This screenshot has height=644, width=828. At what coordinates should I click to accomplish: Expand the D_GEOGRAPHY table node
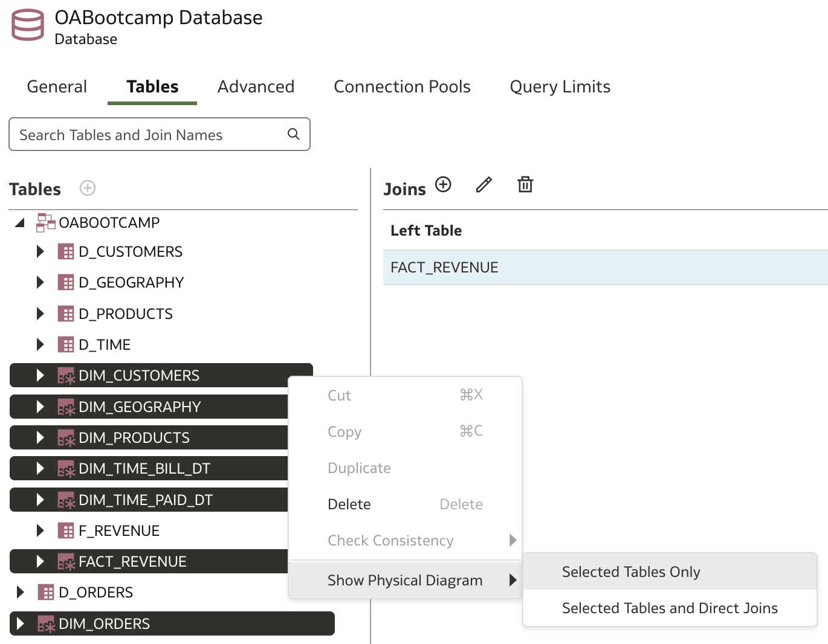[40, 282]
